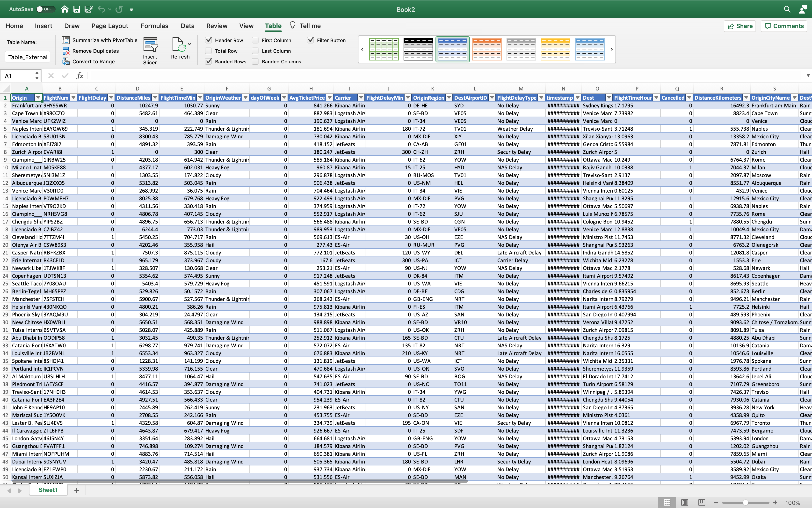Select the yellow table style swatch
Image resolution: width=812 pixels, height=508 pixels.
click(x=556, y=49)
